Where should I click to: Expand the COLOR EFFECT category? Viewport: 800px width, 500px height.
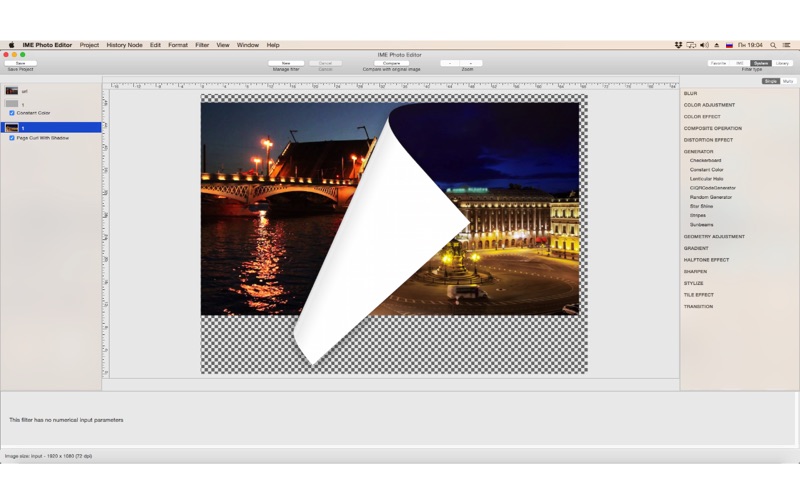coord(702,117)
